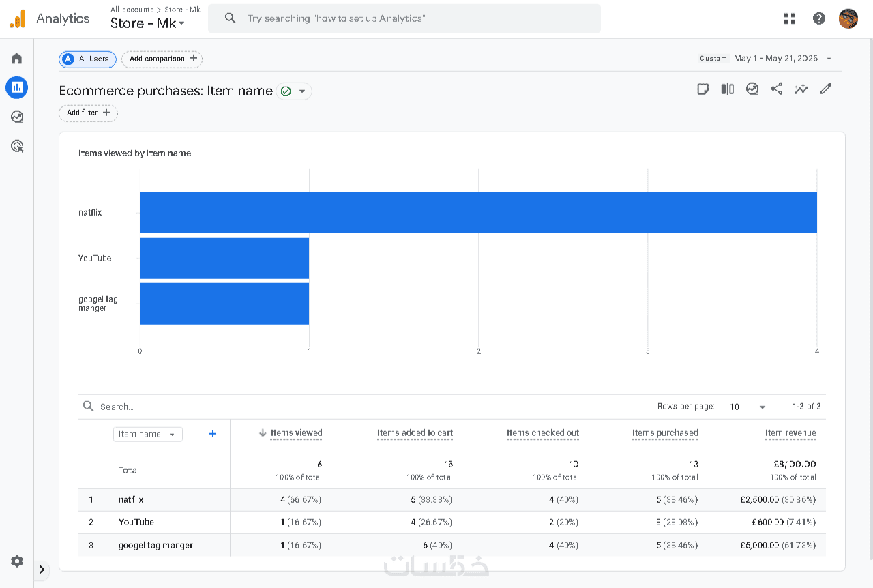
Task: Open the report status check dropdown
Action: 294,91
